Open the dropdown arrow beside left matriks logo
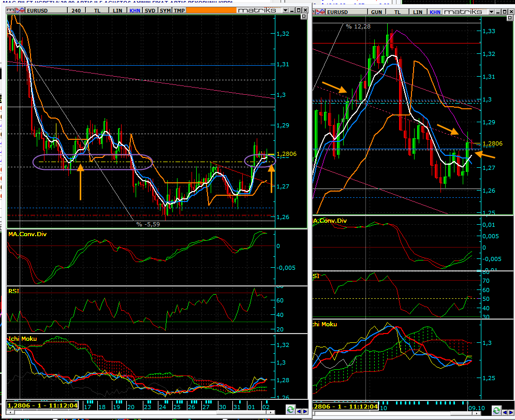The image size is (515, 420). pyautogui.click(x=286, y=10)
